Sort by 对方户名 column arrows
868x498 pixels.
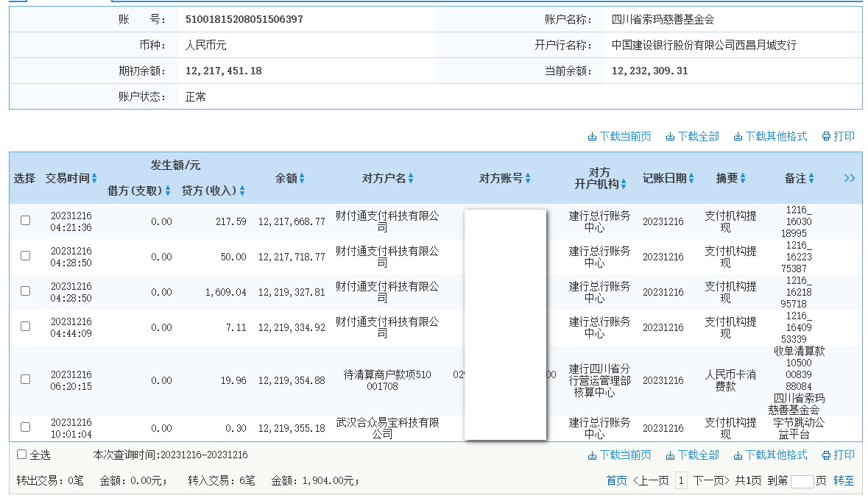click(410, 178)
